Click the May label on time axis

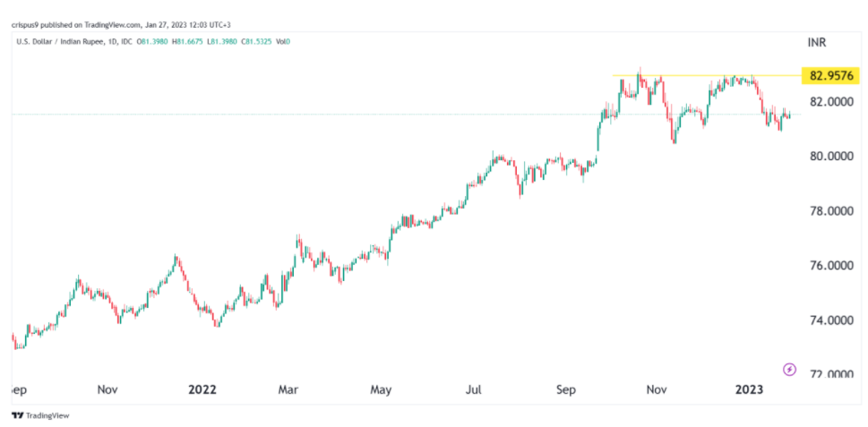382,390
